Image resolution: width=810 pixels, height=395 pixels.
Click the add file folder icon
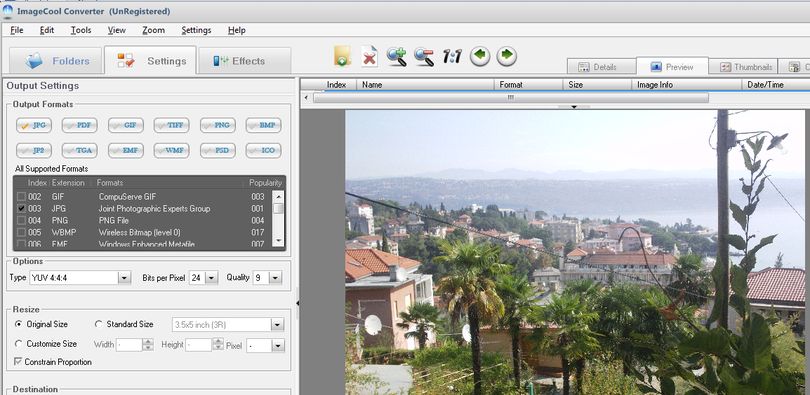342,56
